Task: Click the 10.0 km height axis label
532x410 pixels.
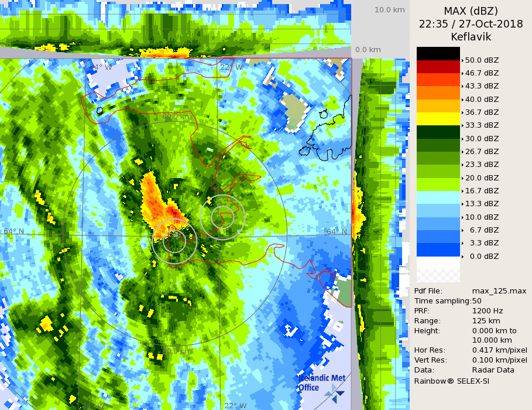Action: click(390, 10)
